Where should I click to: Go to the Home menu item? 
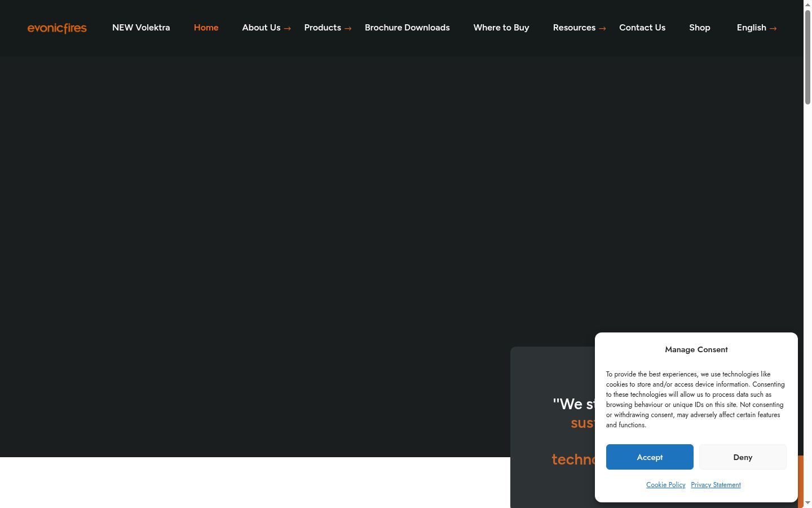(x=206, y=28)
